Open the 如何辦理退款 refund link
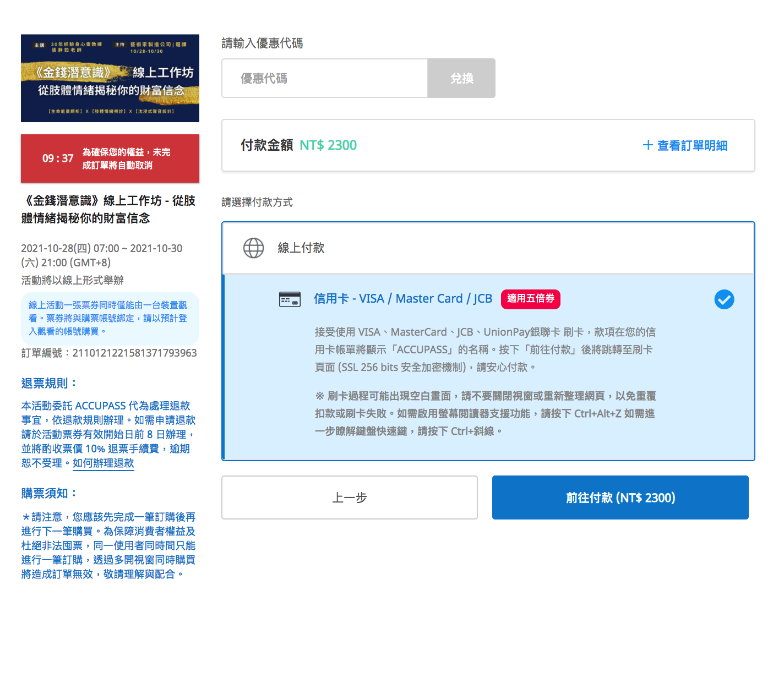The height and width of the screenshot is (689, 784). [x=104, y=463]
